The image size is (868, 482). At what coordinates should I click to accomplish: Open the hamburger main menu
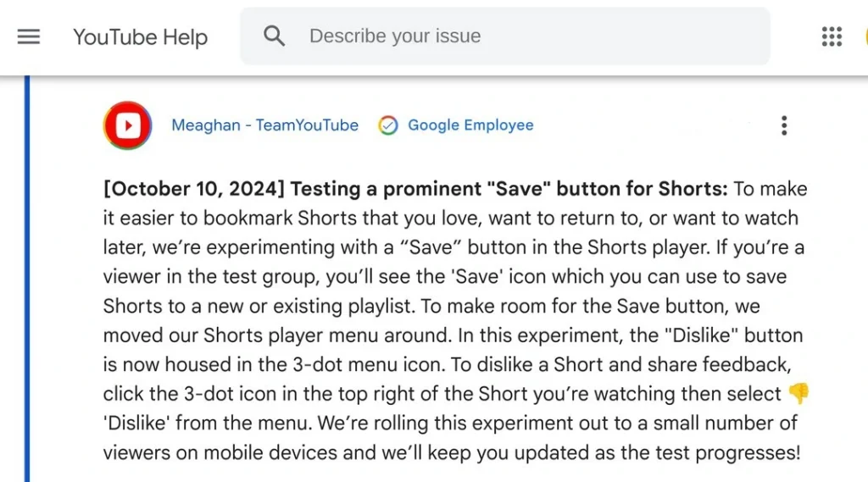pos(29,36)
